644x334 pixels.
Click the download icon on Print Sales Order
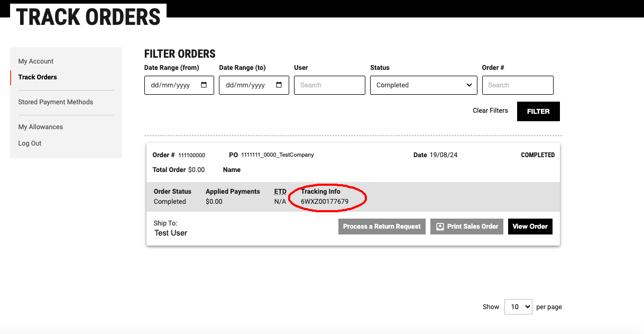pos(440,227)
